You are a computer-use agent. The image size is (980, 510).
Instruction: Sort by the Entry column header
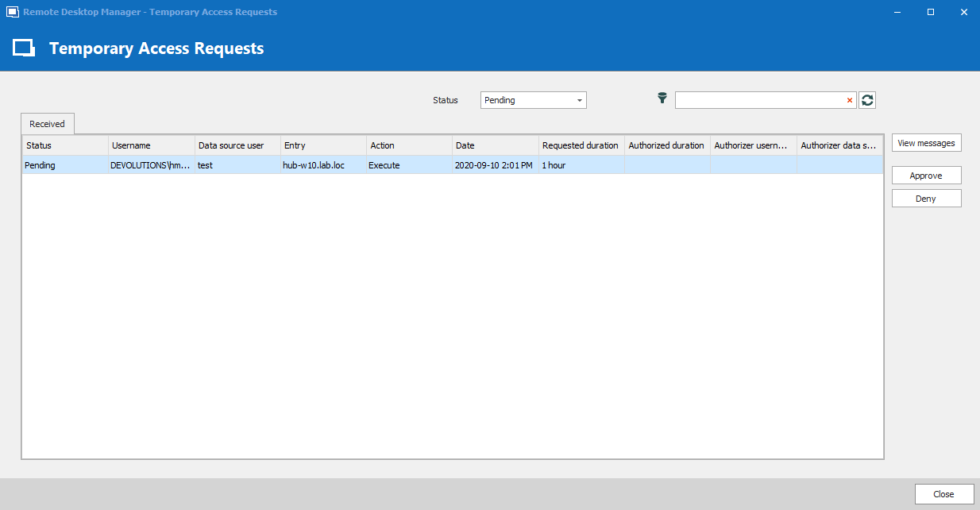pyautogui.click(x=323, y=145)
